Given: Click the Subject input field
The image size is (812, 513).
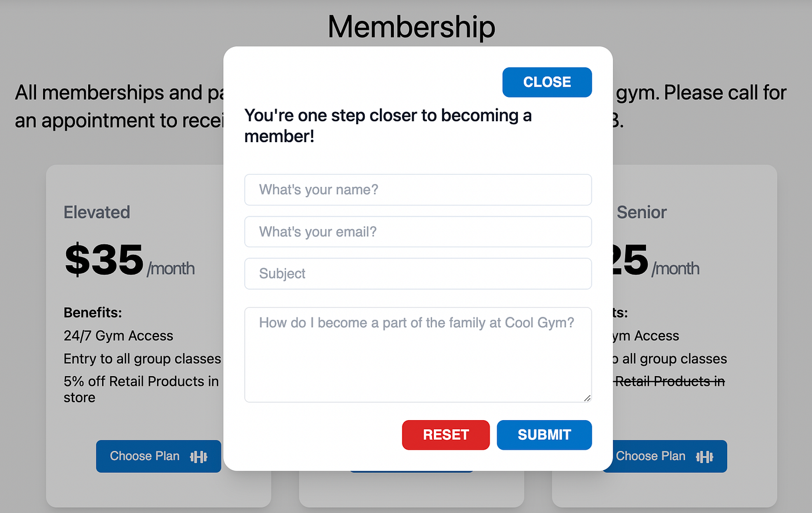Looking at the screenshot, I should [418, 273].
